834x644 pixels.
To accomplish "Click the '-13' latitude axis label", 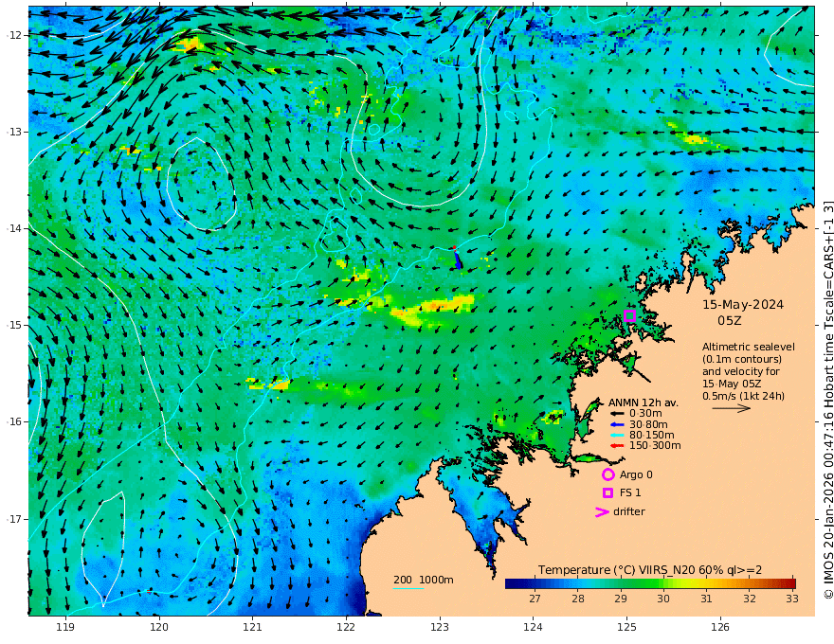I will [x=14, y=132].
